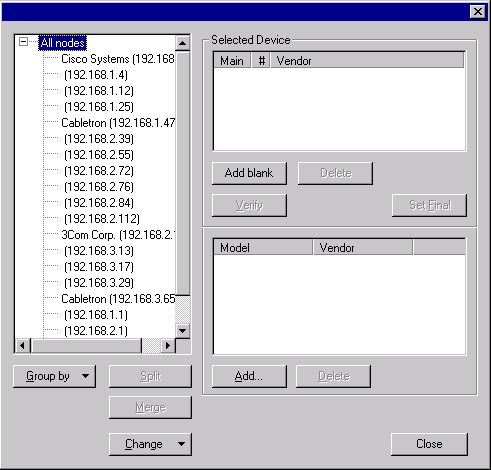Click the Set Final button
This screenshot has width=491, height=470.
point(430,205)
